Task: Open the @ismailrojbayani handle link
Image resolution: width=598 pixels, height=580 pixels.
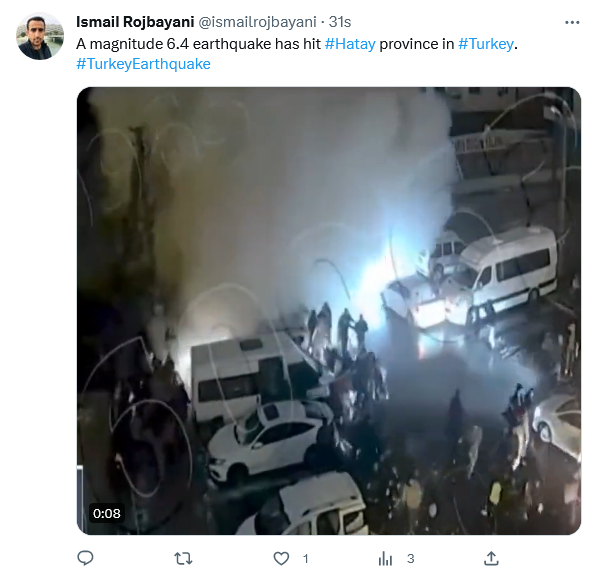Action: pyautogui.click(x=257, y=22)
